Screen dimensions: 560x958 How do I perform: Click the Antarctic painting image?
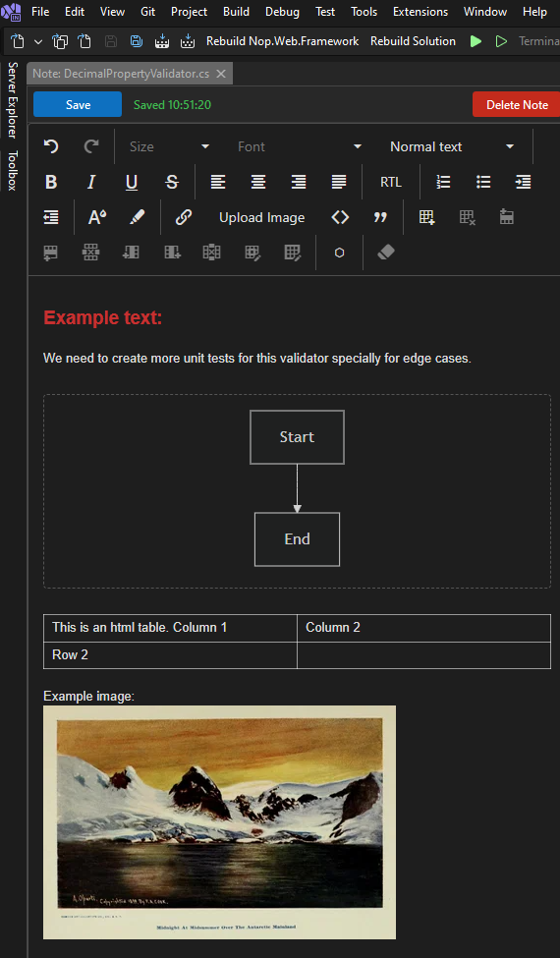pyautogui.click(x=219, y=822)
